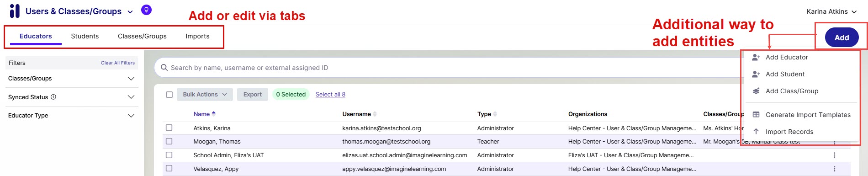Click the Synced Status info icon
This screenshot has height=176, width=868.
point(53,97)
